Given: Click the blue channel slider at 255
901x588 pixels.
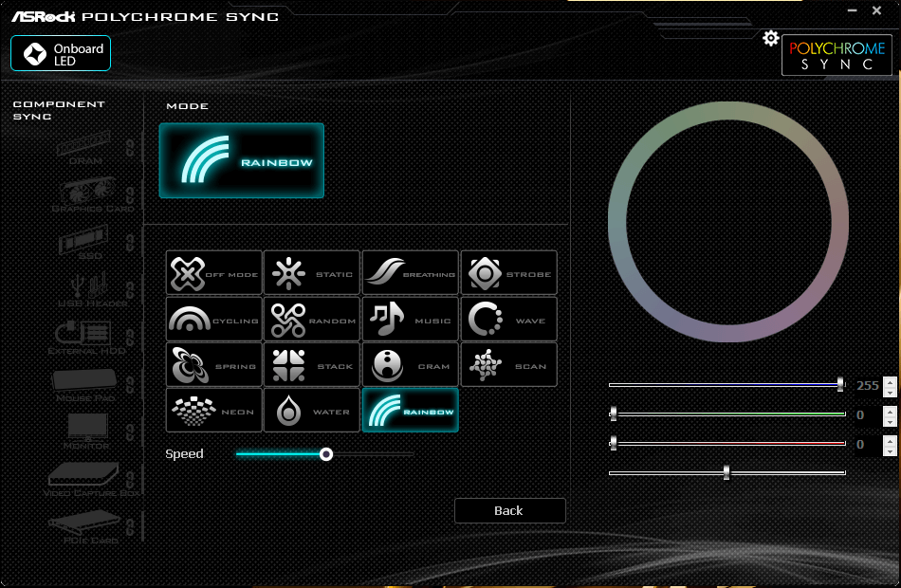Looking at the screenshot, I should coord(840,384).
